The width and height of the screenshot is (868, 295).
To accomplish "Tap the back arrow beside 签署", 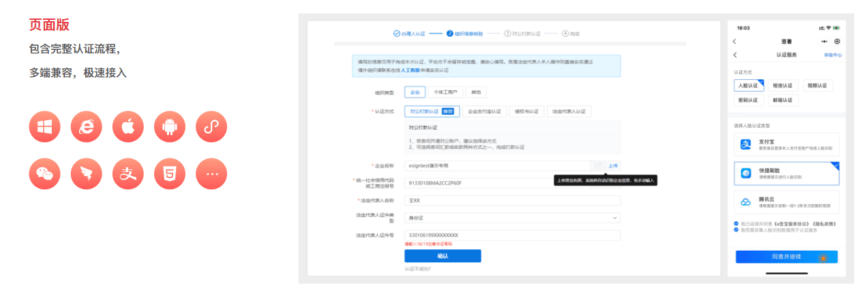I will point(734,41).
